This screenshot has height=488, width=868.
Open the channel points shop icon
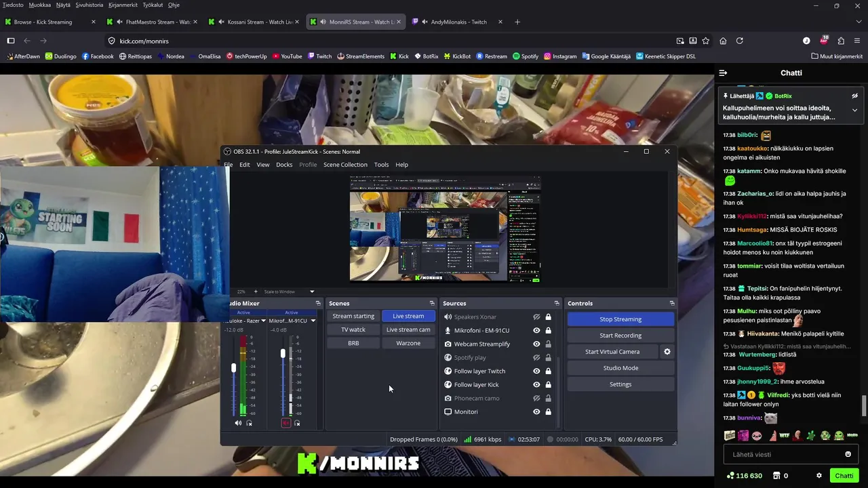tap(776, 476)
